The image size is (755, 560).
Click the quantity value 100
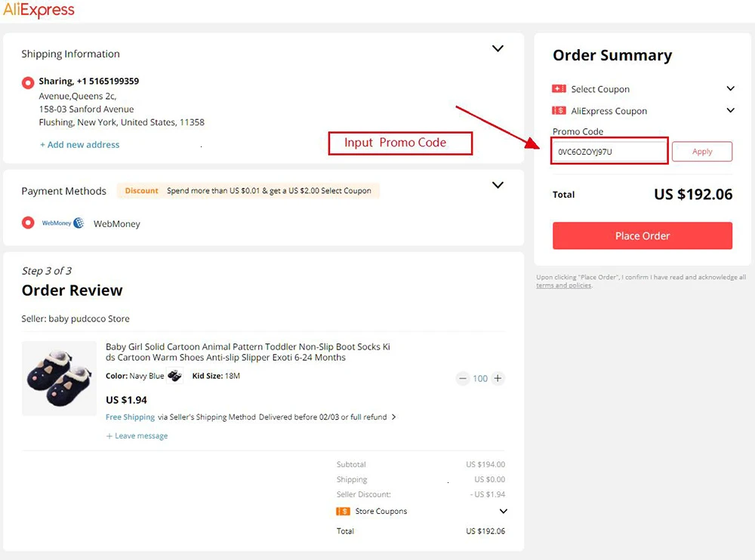[x=480, y=378]
